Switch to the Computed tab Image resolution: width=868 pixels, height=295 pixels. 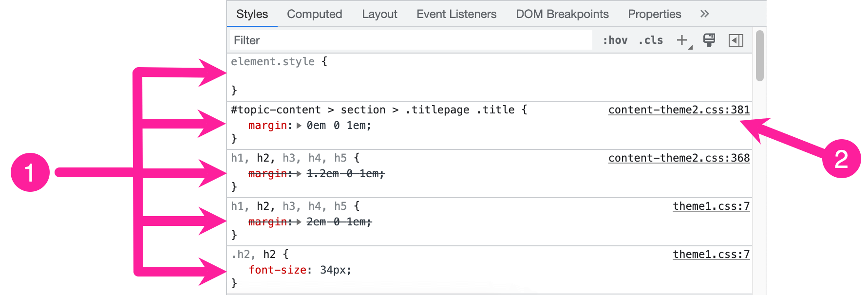[314, 14]
